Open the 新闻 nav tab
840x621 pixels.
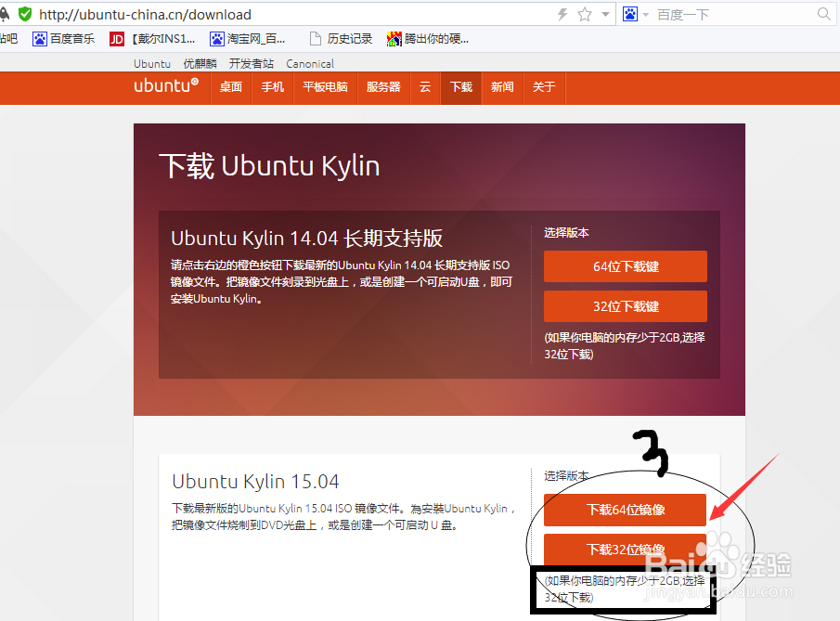pos(502,87)
